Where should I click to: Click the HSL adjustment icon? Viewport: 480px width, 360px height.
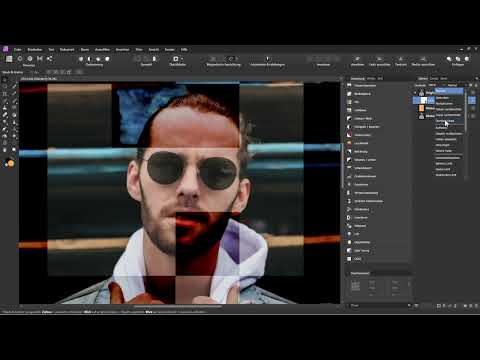[x=349, y=102]
